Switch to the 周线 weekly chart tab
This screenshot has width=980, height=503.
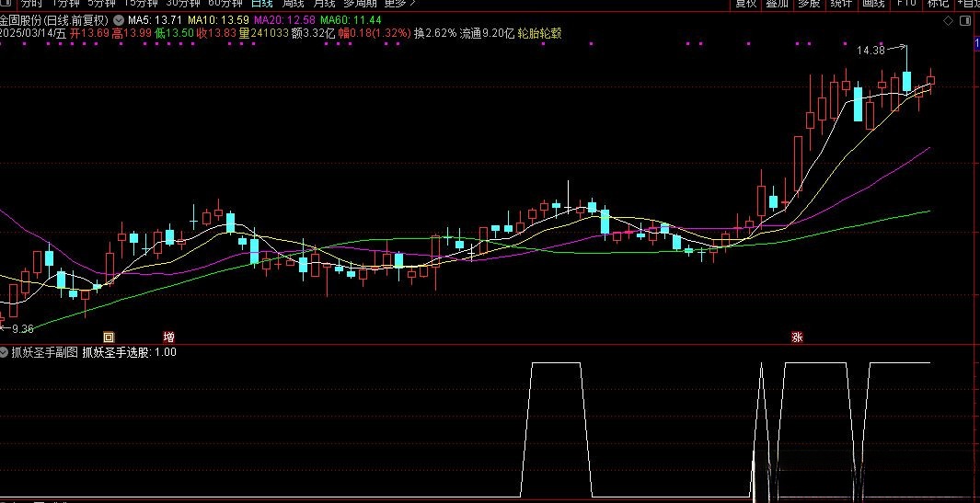tap(292, 3)
